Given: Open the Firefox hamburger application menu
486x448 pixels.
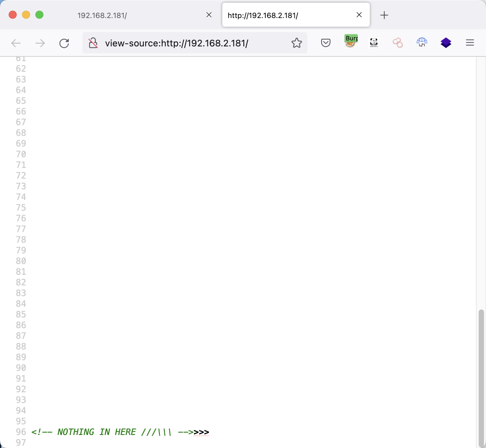Looking at the screenshot, I should [470, 43].
